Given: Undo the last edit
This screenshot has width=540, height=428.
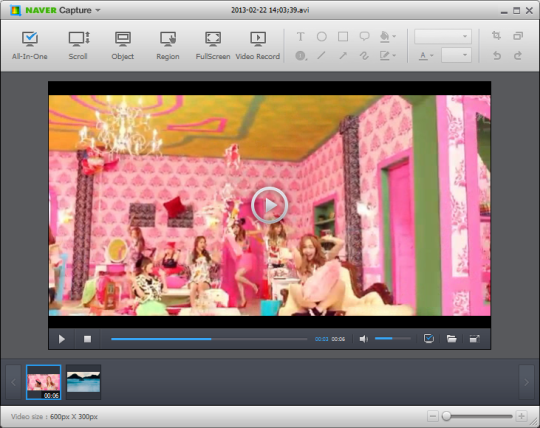Looking at the screenshot, I should (x=497, y=55).
